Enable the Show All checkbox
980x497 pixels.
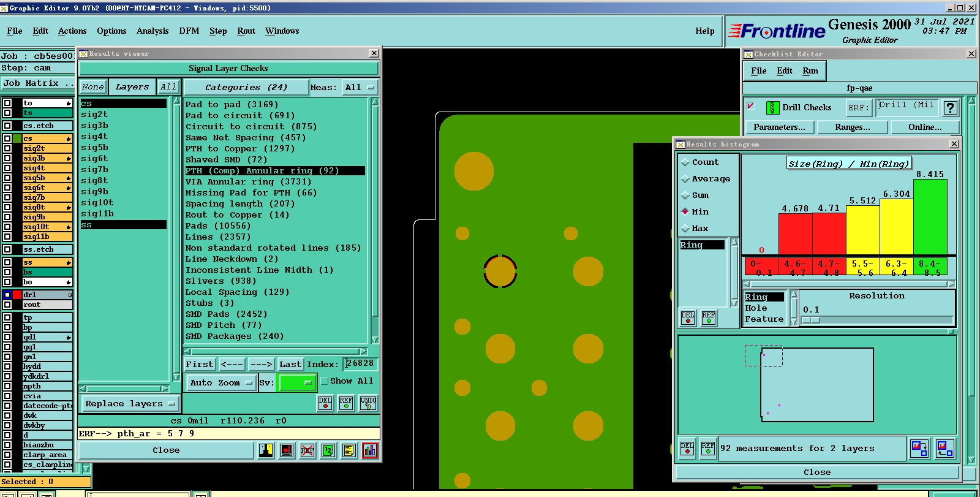coord(325,381)
